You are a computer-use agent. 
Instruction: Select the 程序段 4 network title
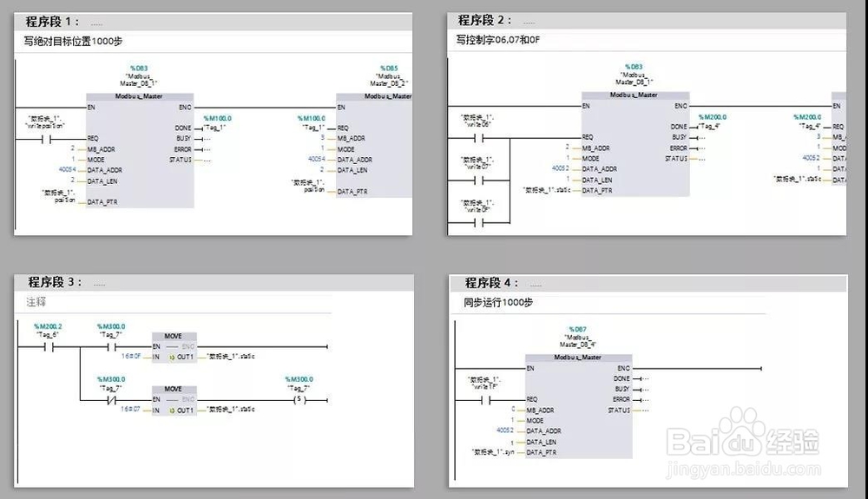tap(491, 283)
